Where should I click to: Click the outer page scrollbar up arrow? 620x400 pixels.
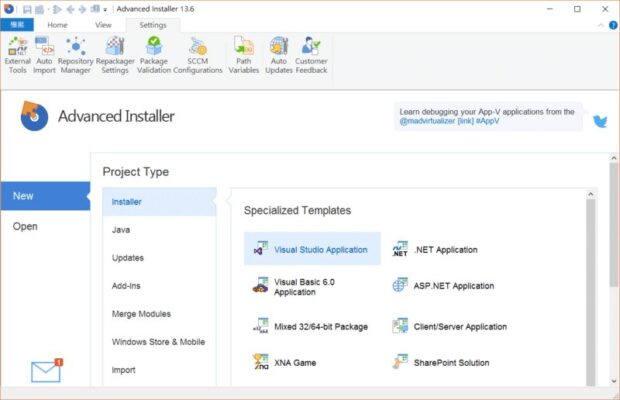pos(614,158)
